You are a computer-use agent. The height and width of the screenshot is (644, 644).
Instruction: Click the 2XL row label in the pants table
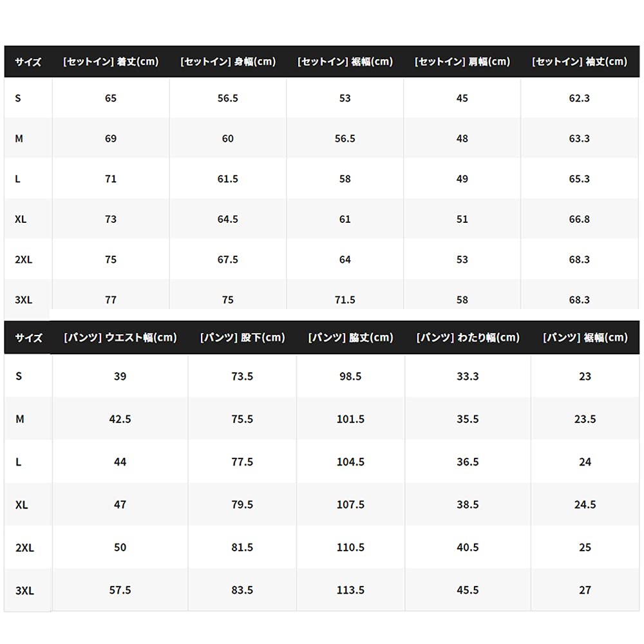click(x=24, y=547)
